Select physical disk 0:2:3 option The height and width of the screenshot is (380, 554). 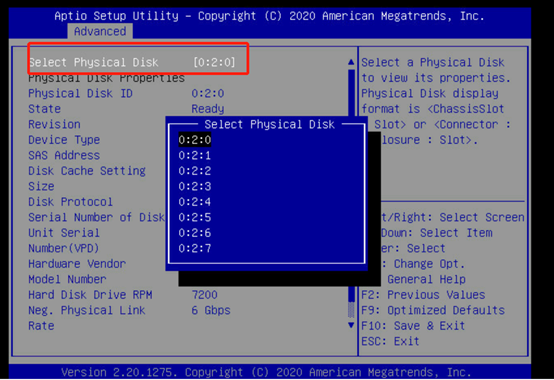coord(195,186)
